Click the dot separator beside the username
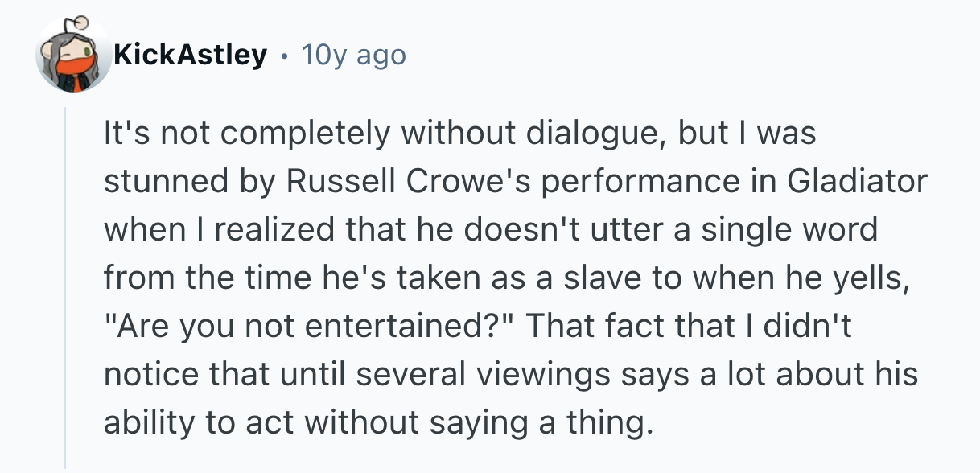 (284, 56)
